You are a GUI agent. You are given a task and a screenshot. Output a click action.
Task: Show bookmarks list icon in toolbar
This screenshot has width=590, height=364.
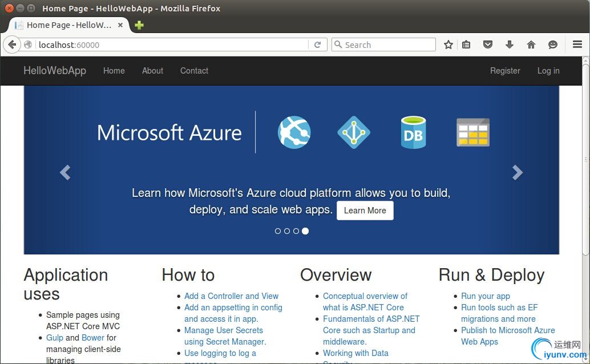tap(466, 45)
